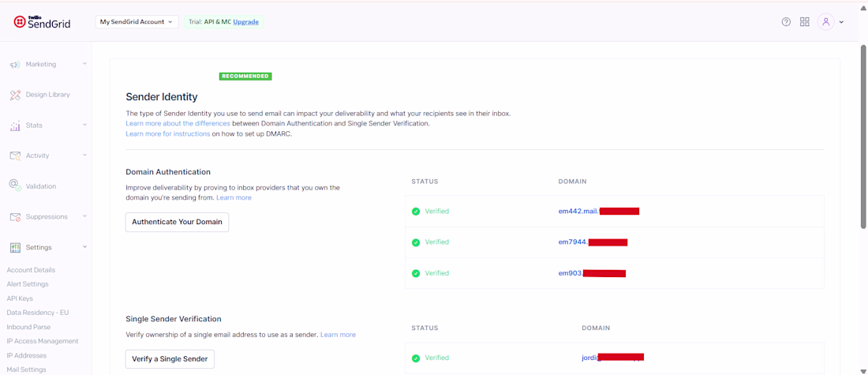
Task: Expand the profile menu chevron
Action: [x=841, y=22]
